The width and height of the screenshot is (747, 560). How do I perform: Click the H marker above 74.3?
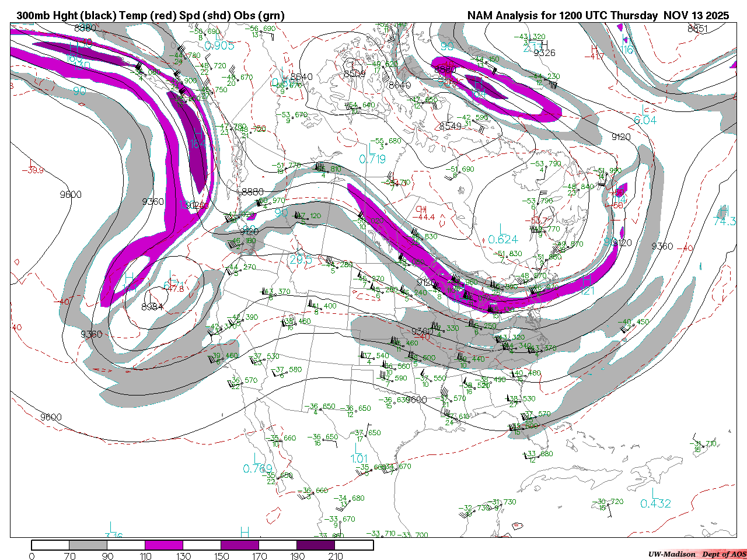724,210
